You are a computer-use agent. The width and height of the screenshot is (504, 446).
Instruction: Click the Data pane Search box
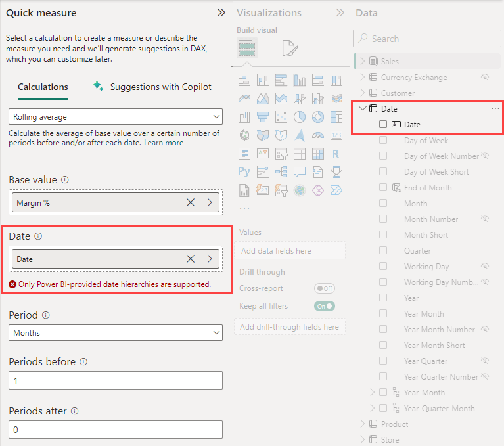(427, 39)
